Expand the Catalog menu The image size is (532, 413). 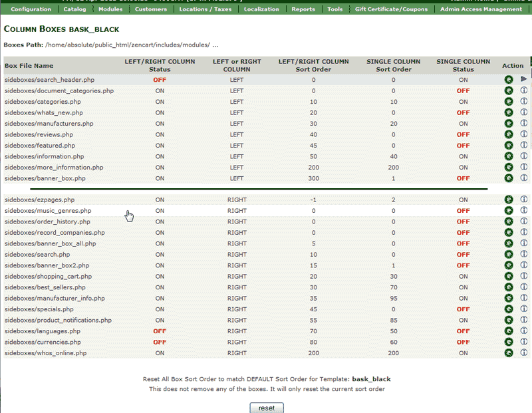74,9
